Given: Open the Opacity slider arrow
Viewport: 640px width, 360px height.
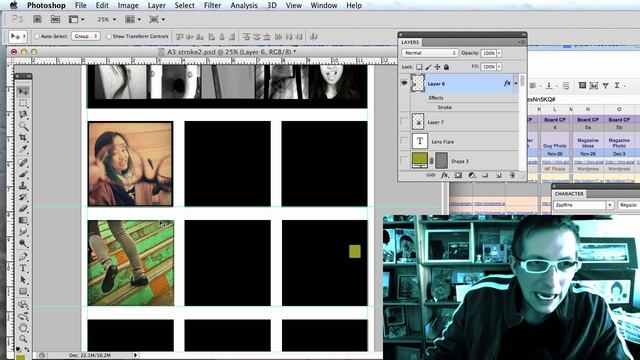Looking at the screenshot, I should pyautogui.click(x=499, y=53).
